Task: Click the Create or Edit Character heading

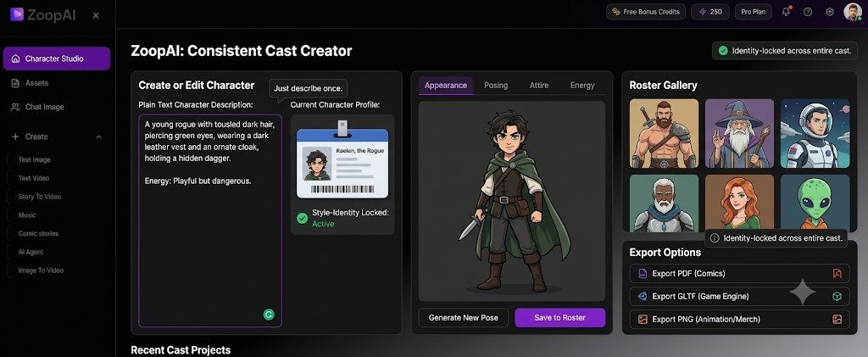Action: pyautogui.click(x=197, y=86)
